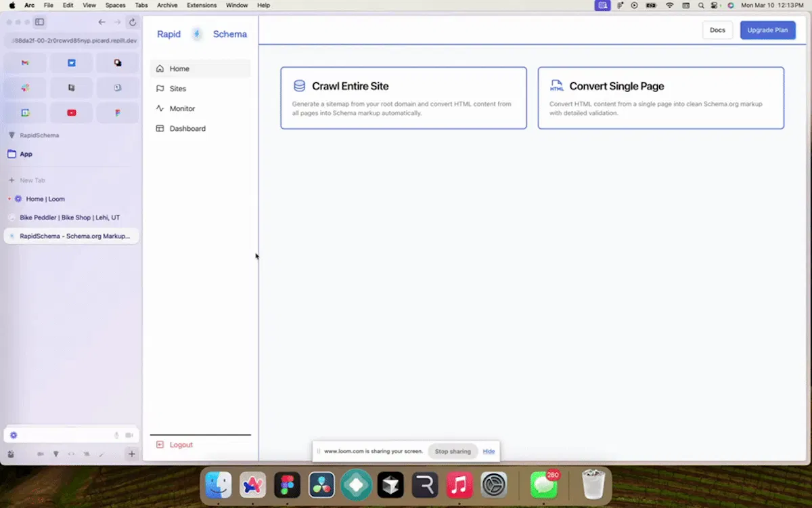
Task: Select the RapidSchema - Schema.org Markup tab
Action: click(71, 236)
